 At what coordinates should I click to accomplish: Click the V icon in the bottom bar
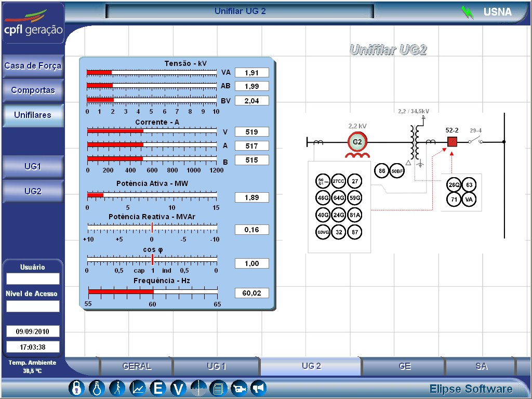(x=178, y=388)
